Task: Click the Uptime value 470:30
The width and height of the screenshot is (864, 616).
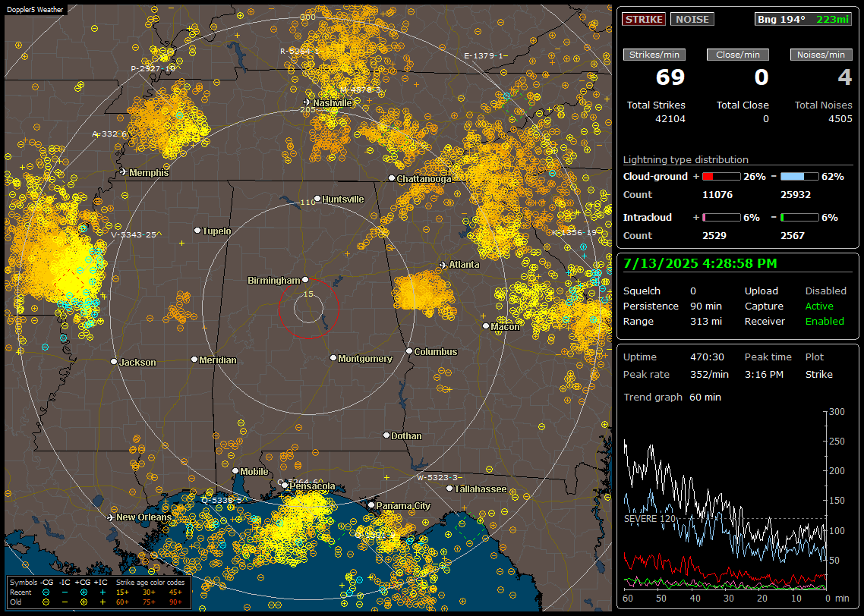Action: [x=707, y=357]
